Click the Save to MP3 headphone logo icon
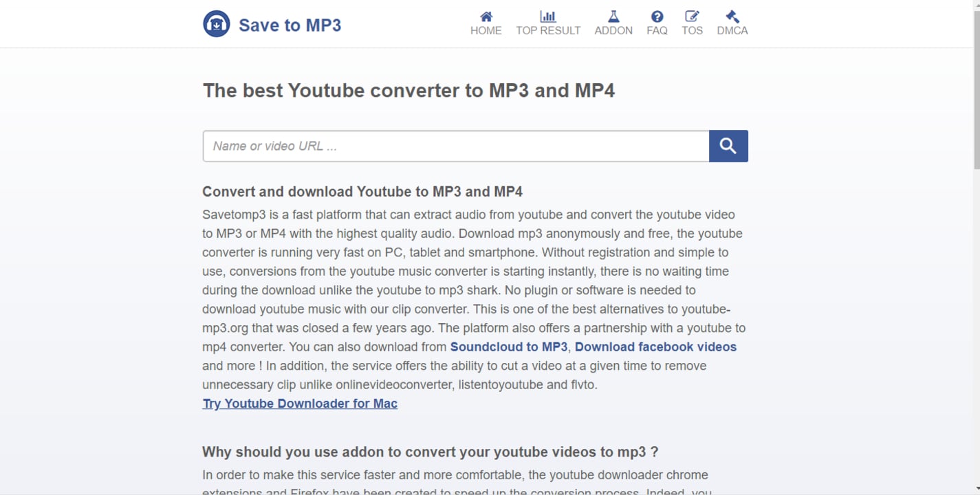This screenshot has width=980, height=495. [x=217, y=24]
